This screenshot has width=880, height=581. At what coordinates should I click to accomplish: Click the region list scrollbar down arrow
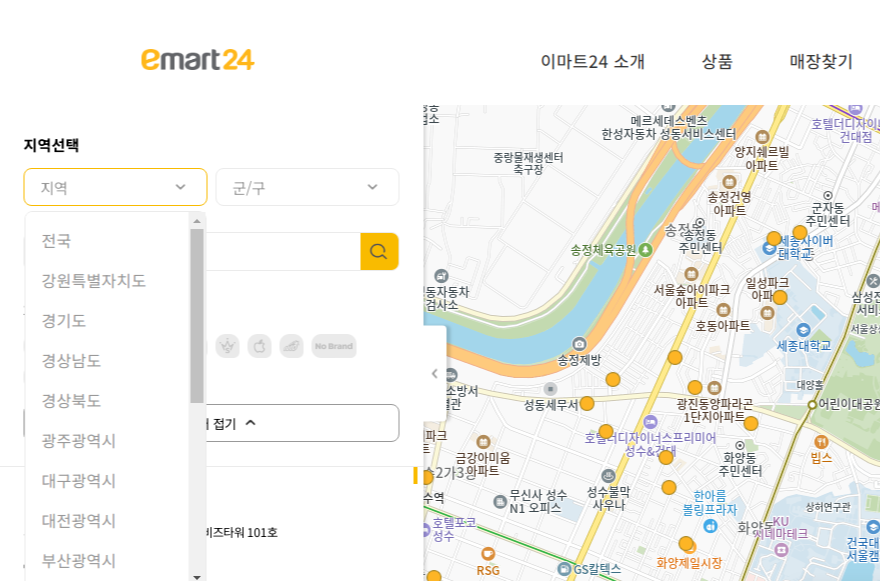(197, 577)
